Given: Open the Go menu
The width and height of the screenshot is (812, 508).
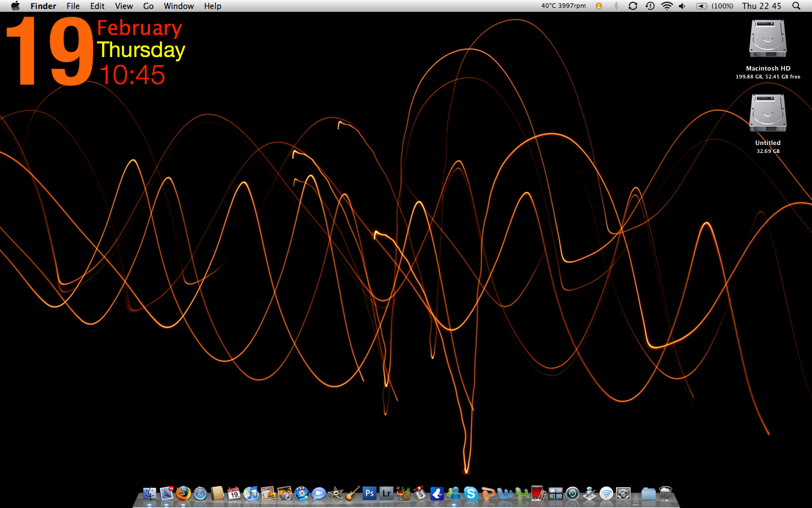Looking at the screenshot, I should coord(148,6).
